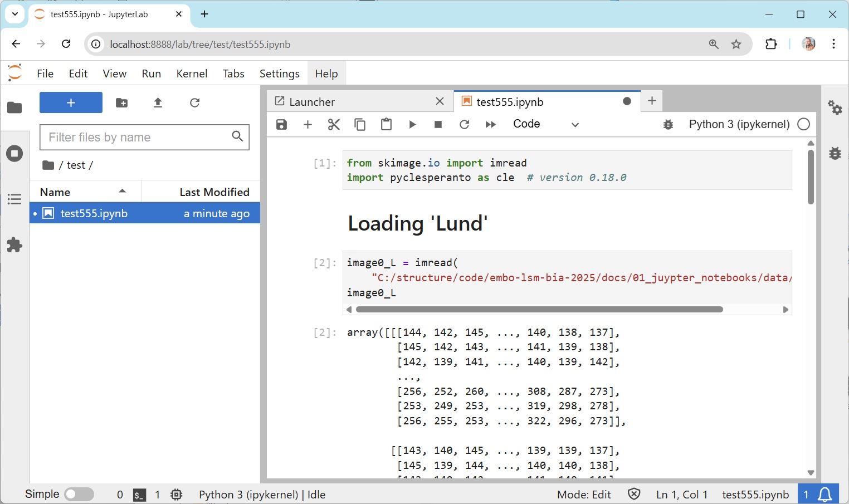
Task: Click horizontal scrollbar in cell 2
Action: point(539,309)
